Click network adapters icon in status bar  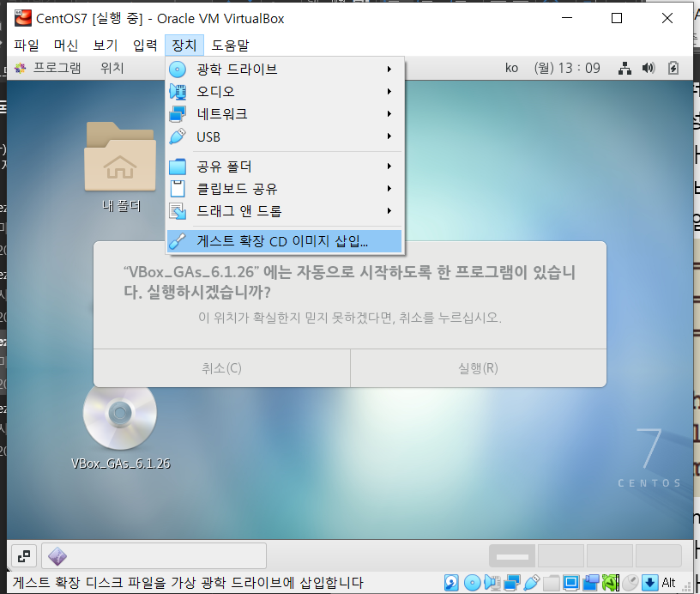[x=511, y=582]
